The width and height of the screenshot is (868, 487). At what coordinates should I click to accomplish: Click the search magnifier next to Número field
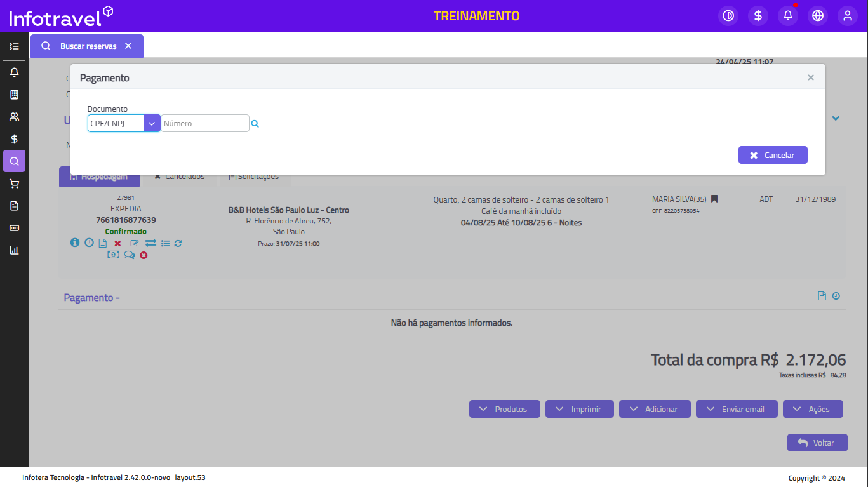(255, 124)
